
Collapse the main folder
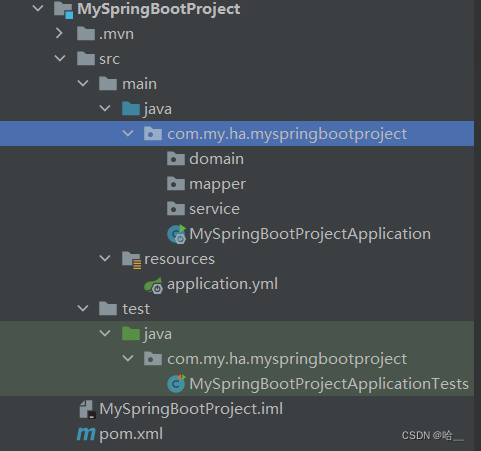83,83
